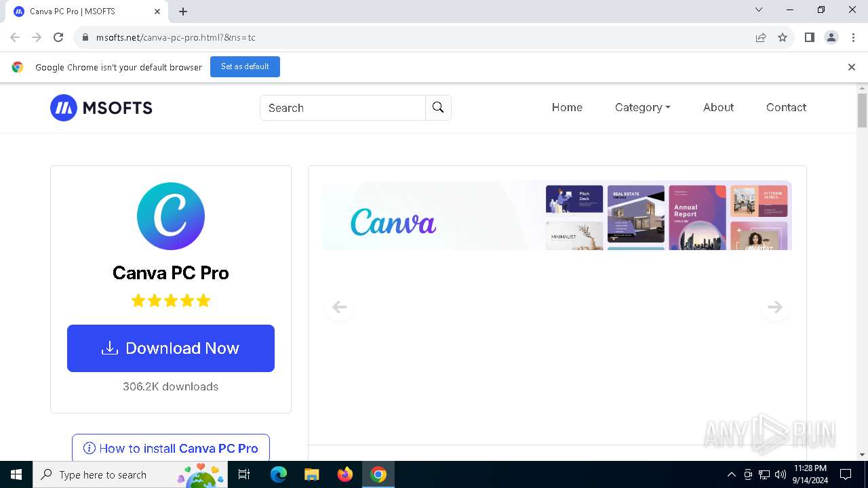868x488 pixels.
Task: Launch Firefox from taskbar
Action: click(345, 474)
